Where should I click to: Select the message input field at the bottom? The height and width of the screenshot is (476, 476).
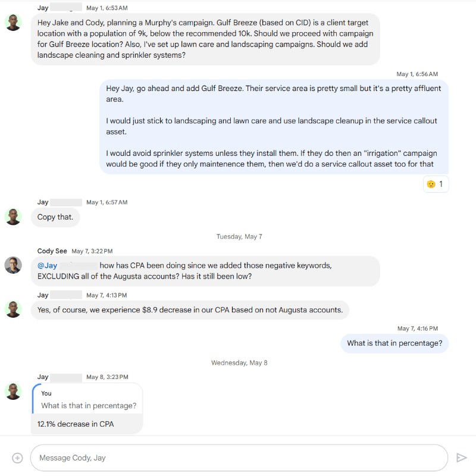(238, 458)
